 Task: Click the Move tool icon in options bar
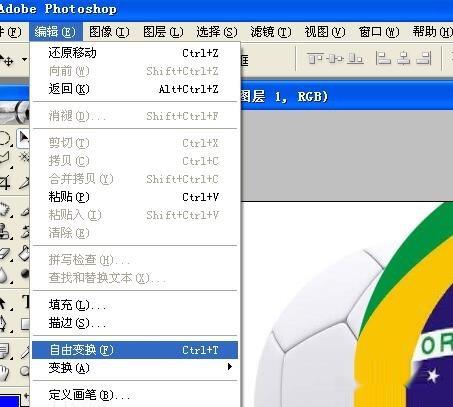point(7,60)
